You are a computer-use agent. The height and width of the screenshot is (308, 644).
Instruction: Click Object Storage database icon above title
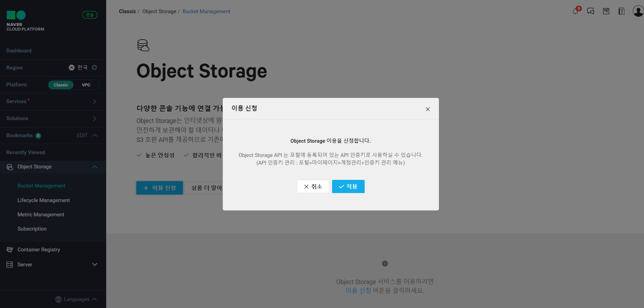143,45
